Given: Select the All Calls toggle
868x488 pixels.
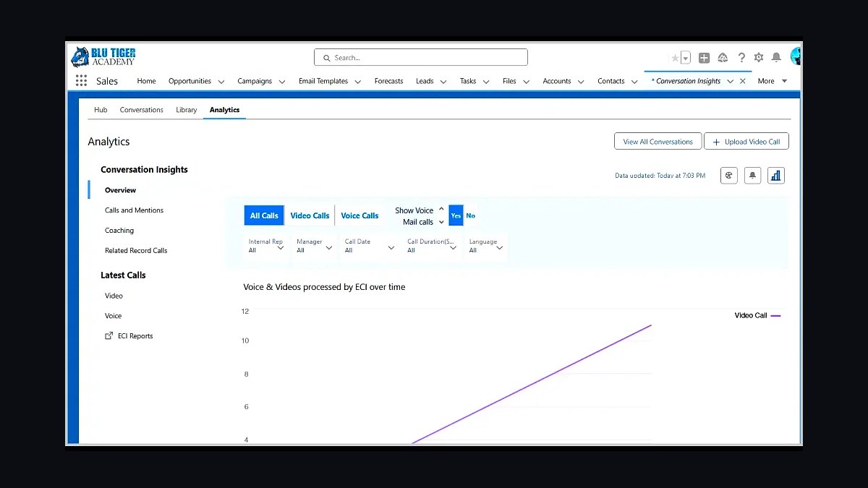Looking at the screenshot, I should point(264,215).
